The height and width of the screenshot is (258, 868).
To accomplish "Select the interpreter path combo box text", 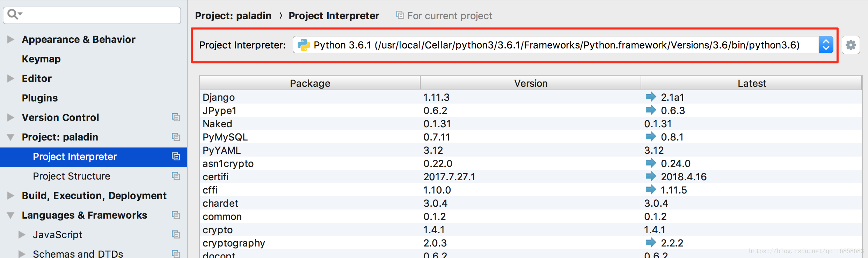I will pyautogui.click(x=556, y=45).
